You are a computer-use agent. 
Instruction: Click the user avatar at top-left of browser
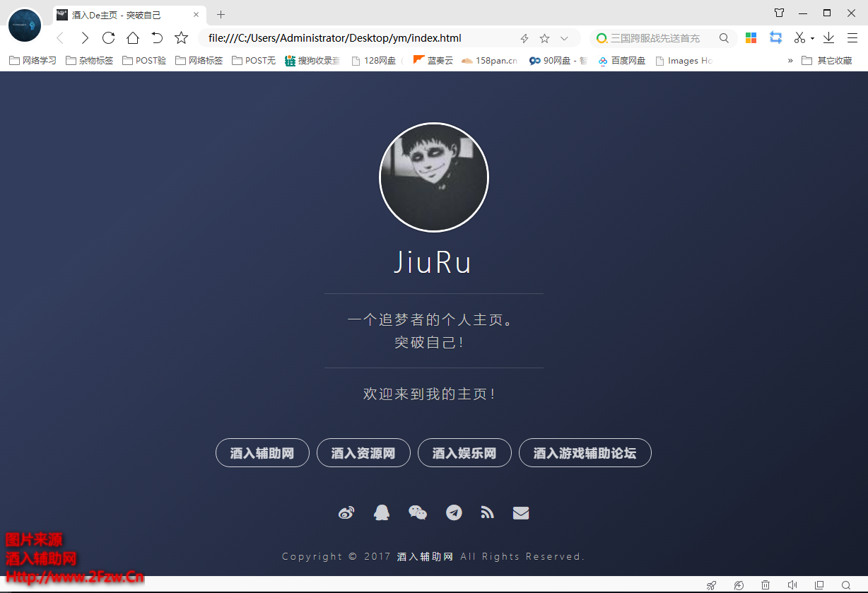tap(25, 25)
